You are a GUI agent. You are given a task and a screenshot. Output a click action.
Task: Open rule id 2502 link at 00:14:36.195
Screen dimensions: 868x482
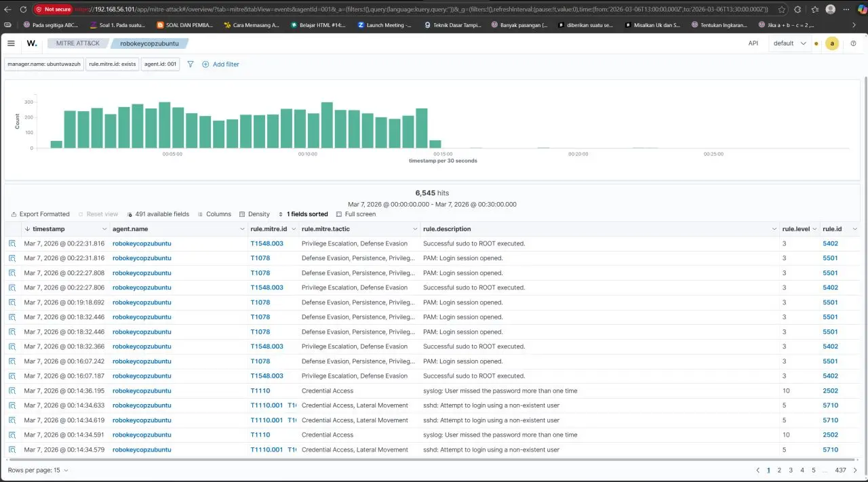coord(830,390)
